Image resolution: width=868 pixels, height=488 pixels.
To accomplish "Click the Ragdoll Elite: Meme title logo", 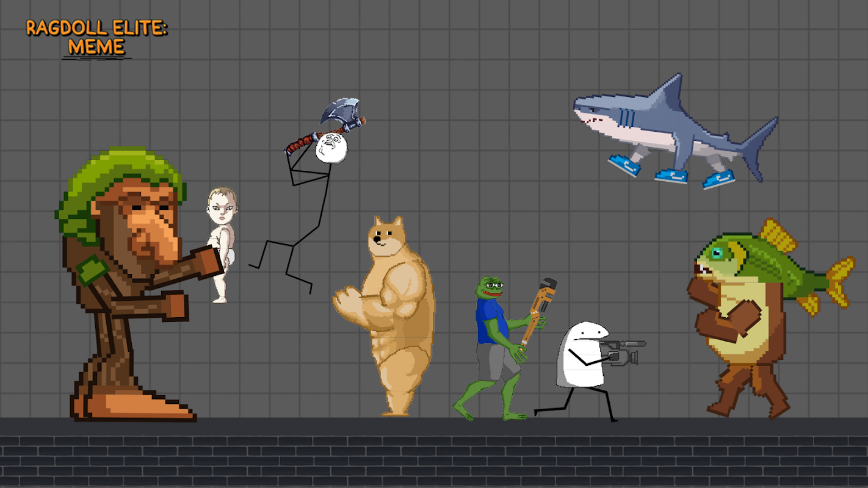I will tap(96, 38).
